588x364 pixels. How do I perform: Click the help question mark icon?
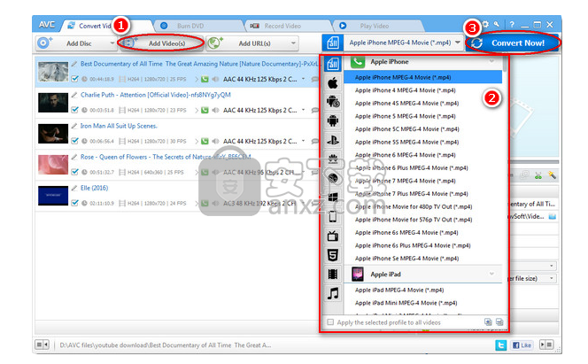512,25
